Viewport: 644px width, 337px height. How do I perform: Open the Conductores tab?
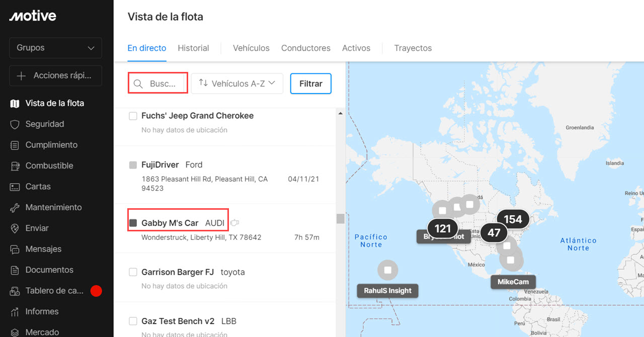point(305,48)
